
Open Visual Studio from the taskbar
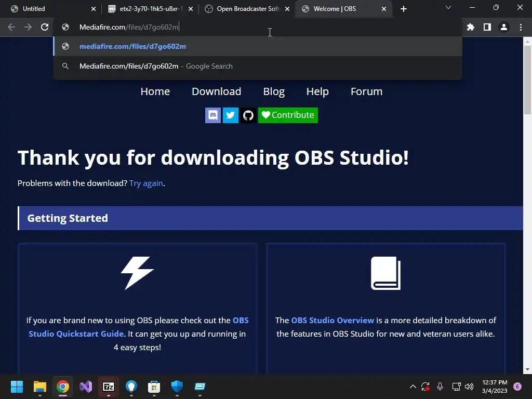pos(86,387)
